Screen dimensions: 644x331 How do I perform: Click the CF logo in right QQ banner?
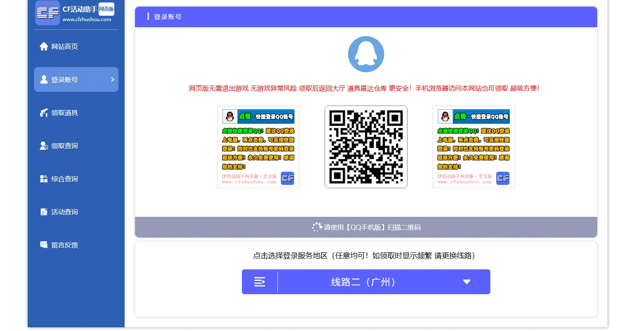(x=503, y=178)
